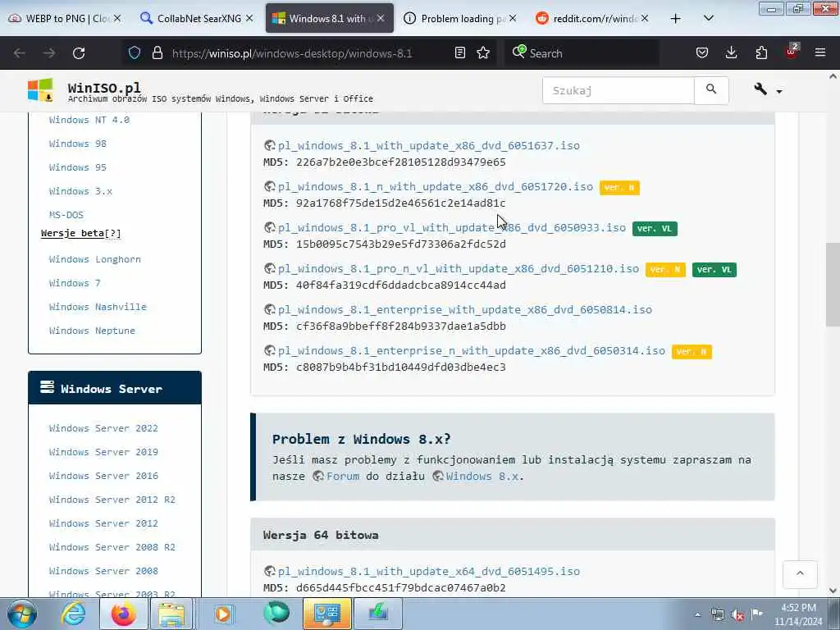Bookmark this page with the star icon

(x=483, y=53)
